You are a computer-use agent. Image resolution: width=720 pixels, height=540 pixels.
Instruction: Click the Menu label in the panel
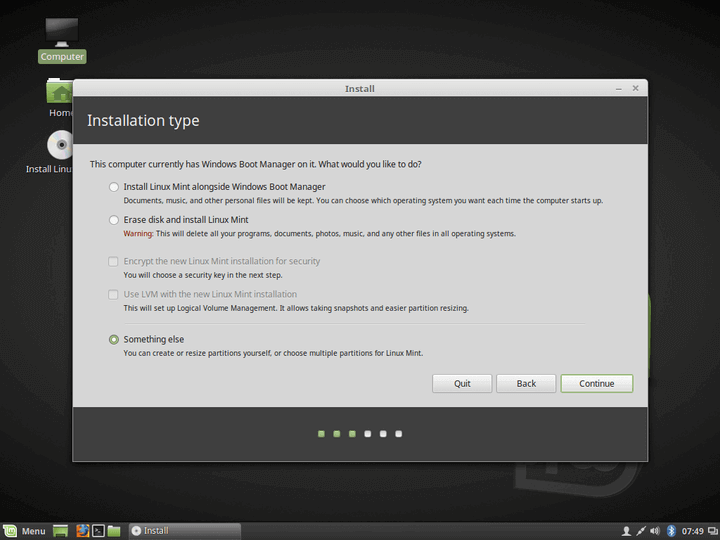34,531
